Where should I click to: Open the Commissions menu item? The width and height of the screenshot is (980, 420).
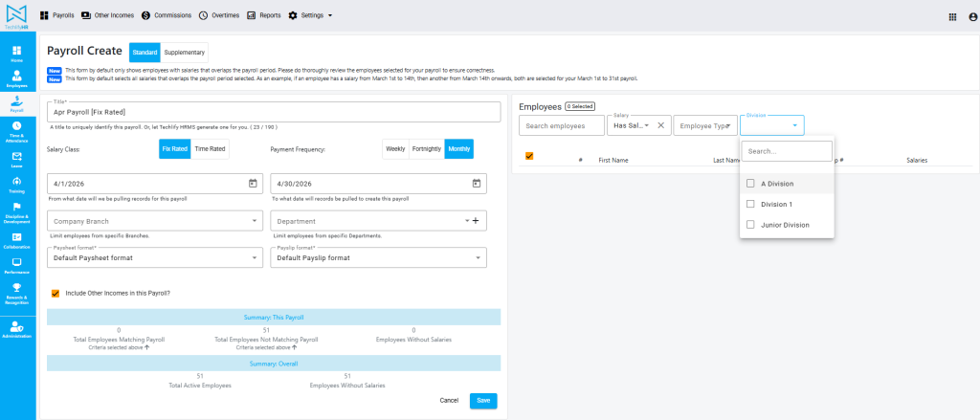167,16
